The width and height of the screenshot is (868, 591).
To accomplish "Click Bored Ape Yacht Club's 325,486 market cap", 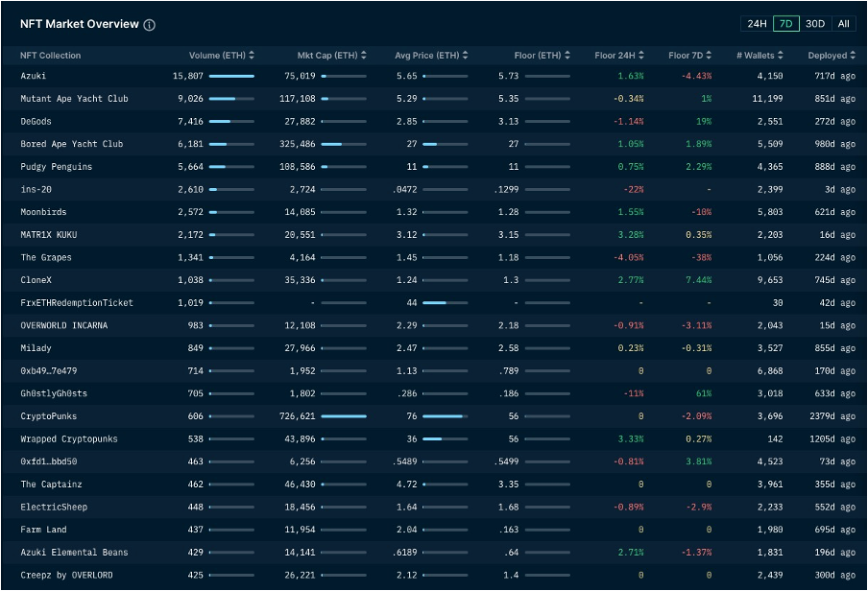I will pyautogui.click(x=298, y=144).
